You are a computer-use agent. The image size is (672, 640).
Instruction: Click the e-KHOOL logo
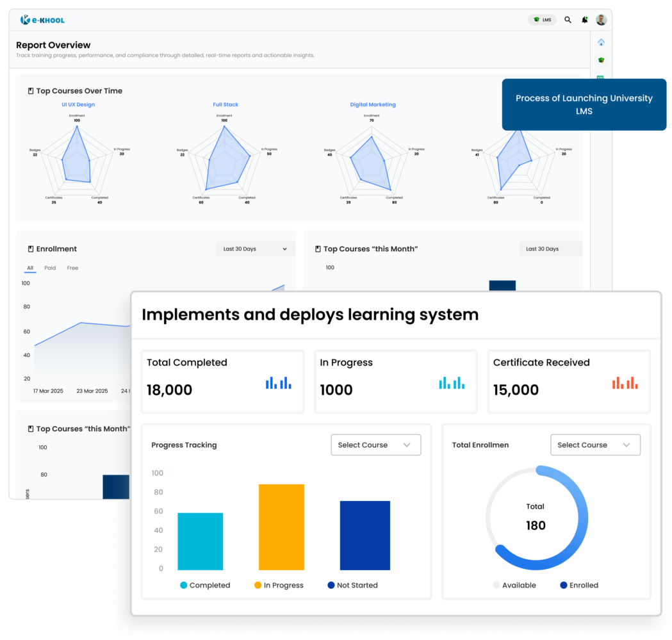tap(42, 20)
